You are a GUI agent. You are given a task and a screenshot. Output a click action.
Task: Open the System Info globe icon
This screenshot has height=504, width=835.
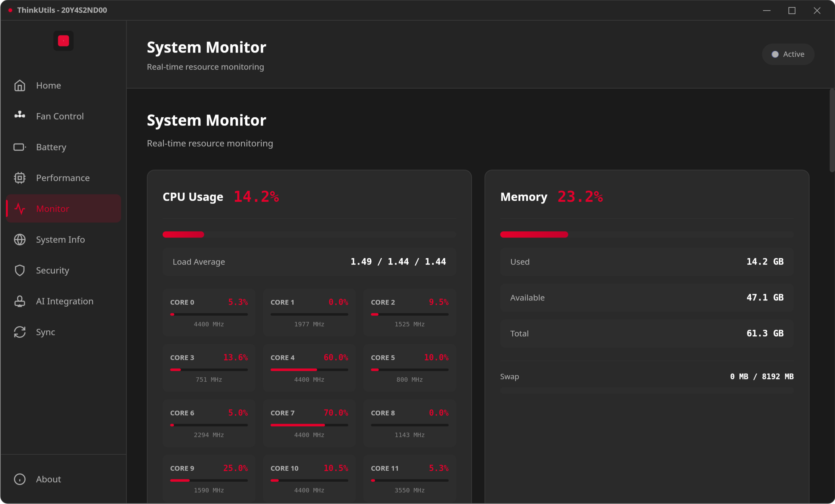click(20, 239)
